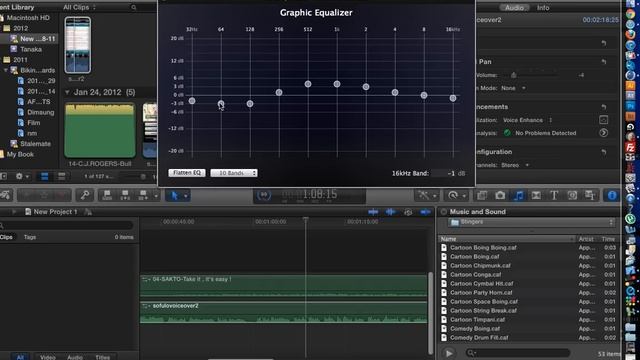Click the connect clip to storyline icon

click(107, 196)
